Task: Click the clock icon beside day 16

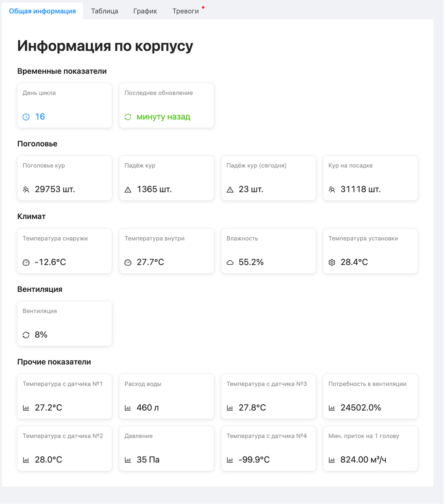Action: (26, 117)
